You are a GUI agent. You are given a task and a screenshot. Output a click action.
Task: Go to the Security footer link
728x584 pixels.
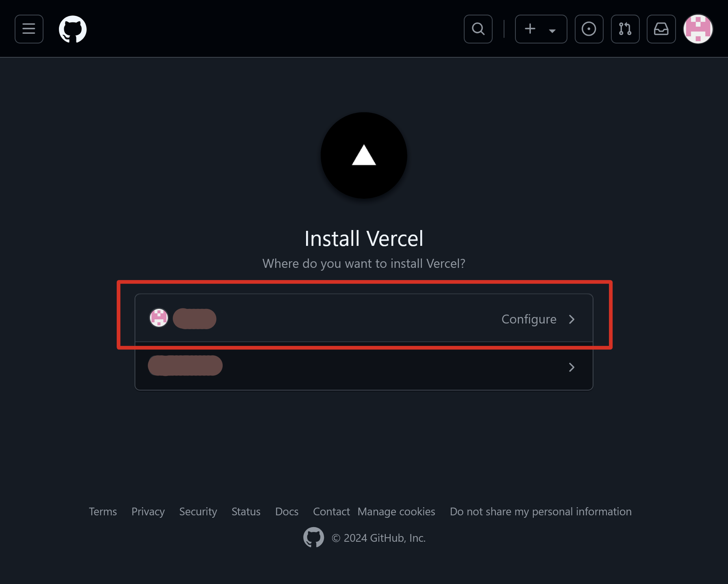(198, 512)
